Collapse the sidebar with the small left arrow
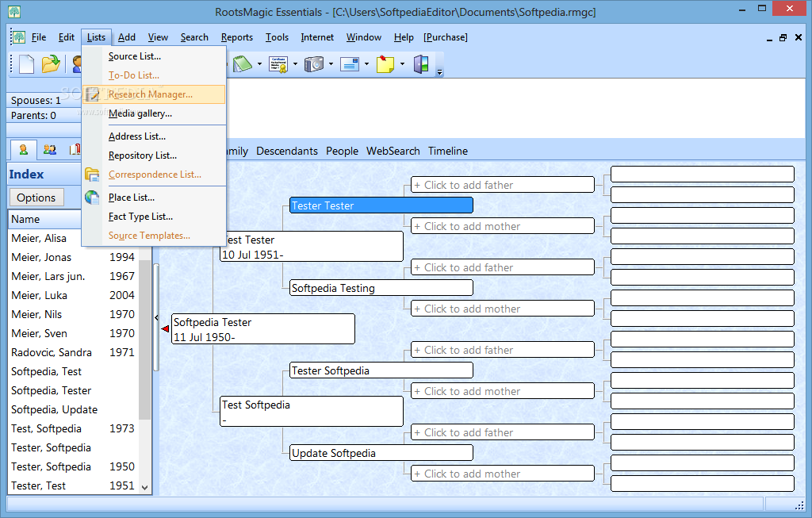Image resolution: width=812 pixels, height=518 pixels. [156, 318]
